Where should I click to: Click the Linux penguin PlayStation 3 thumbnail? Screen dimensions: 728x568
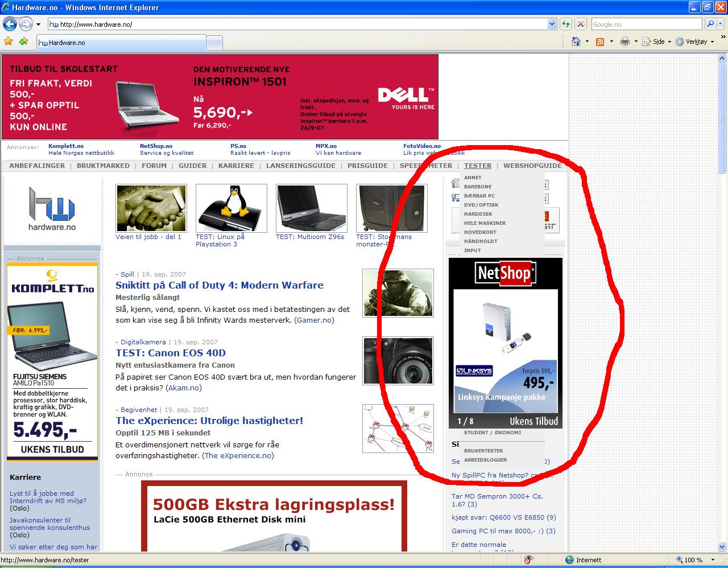tap(231, 208)
